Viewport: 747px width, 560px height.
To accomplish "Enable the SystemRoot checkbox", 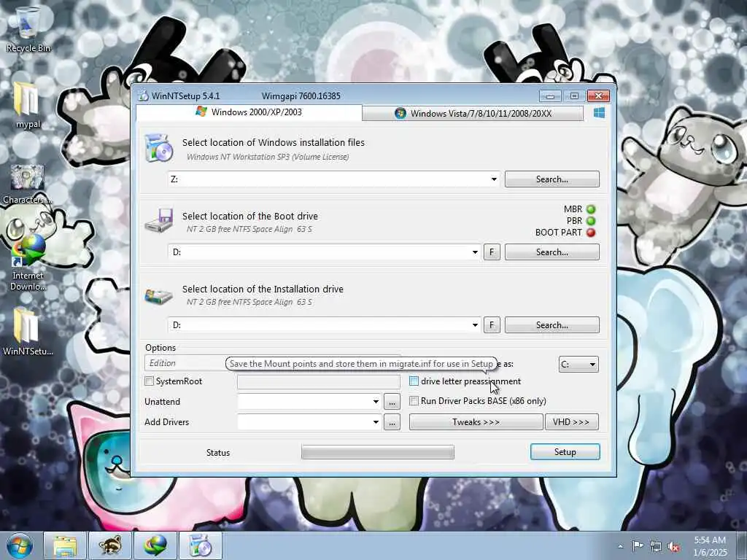I will [x=149, y=381].
